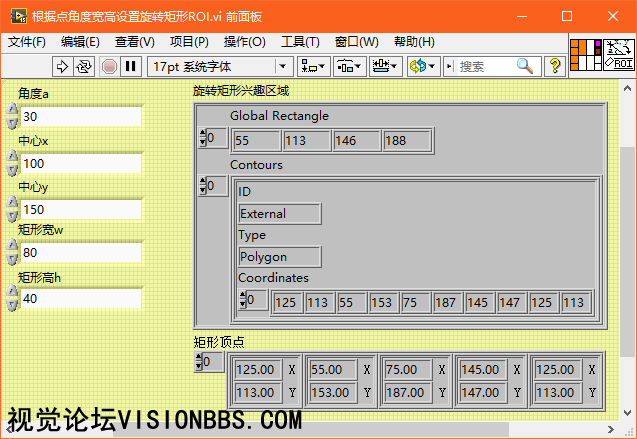Open the 17pt font dropdown
This screenshot has width=637, height=439.
(220, 66)
